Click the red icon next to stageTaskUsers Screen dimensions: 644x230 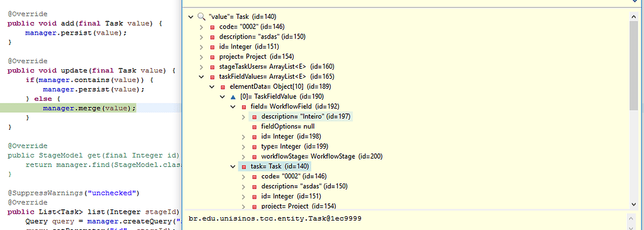coord(213,67)
